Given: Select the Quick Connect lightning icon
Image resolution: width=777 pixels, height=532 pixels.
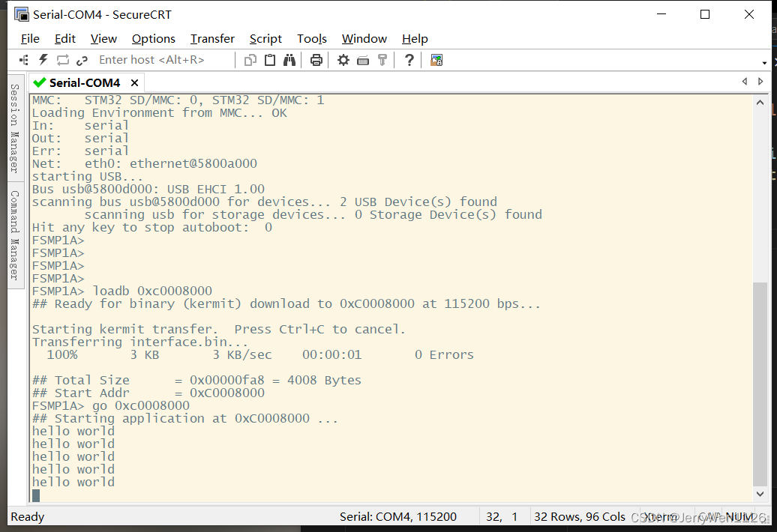Looking at the screenshot, I should 43,60.
